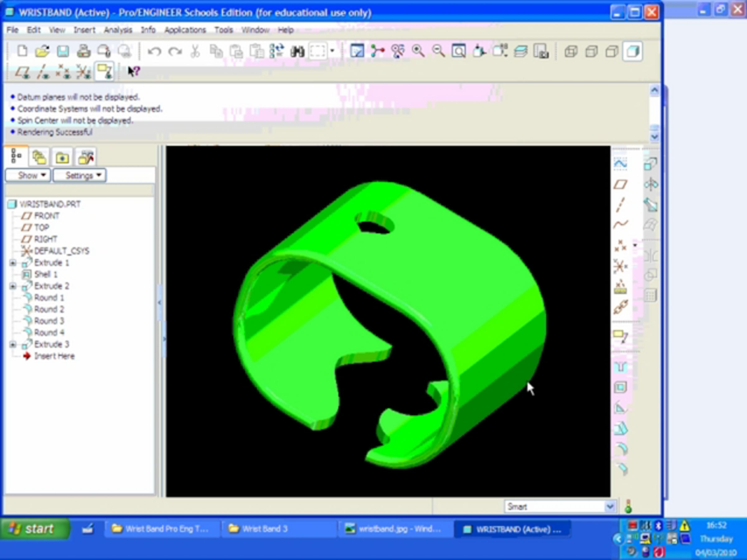Toggle datum axes display
747x560 pixels.
pos(43,72)
